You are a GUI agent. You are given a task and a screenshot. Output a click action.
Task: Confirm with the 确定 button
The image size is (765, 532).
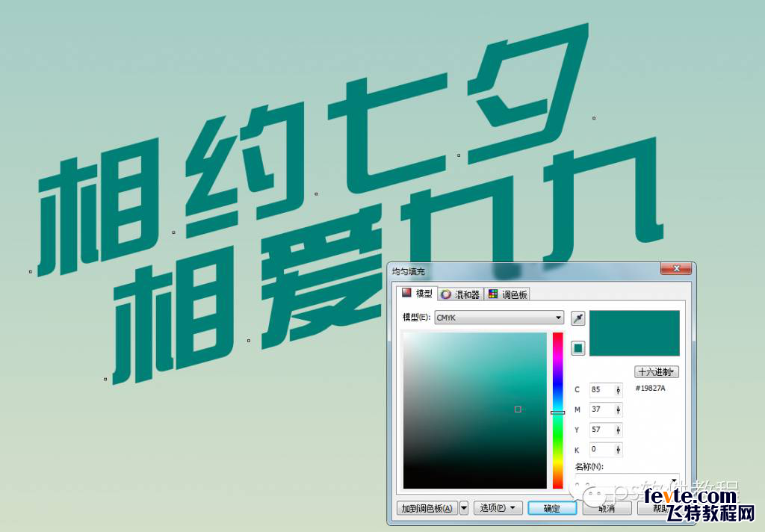click(x=552, y=508)
